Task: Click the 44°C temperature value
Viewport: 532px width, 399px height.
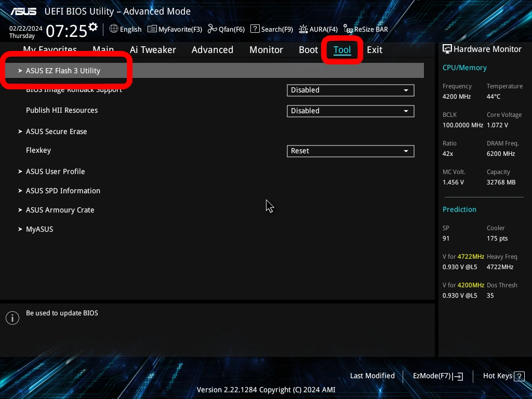Action: (x=494, y=97)
